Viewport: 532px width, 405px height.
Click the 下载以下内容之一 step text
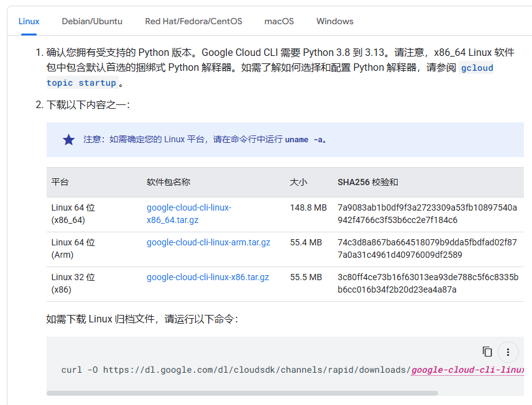[x=88, y=105]
